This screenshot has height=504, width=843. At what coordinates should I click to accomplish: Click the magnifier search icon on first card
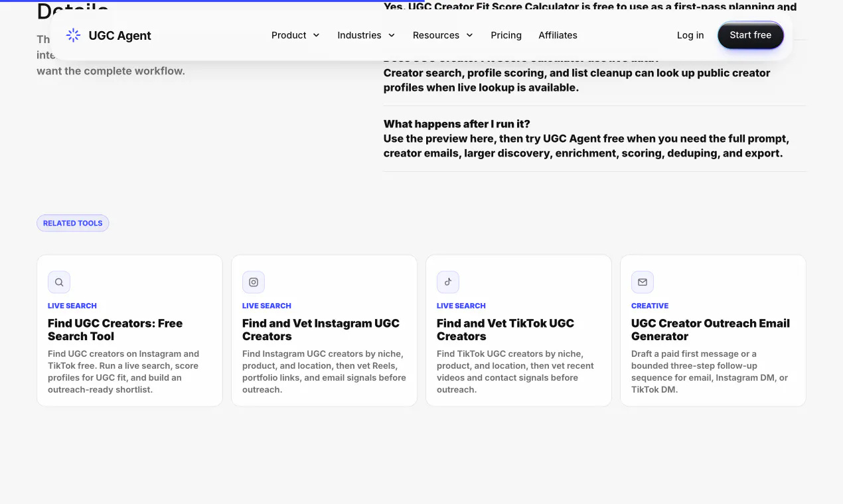pos(59,282)
